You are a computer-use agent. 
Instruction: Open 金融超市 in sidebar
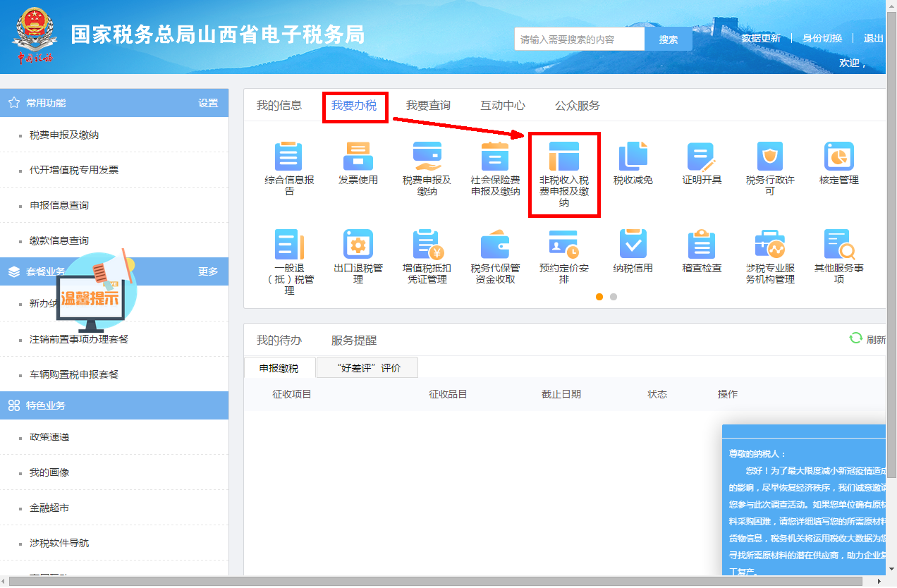click(x=49, y=508)
